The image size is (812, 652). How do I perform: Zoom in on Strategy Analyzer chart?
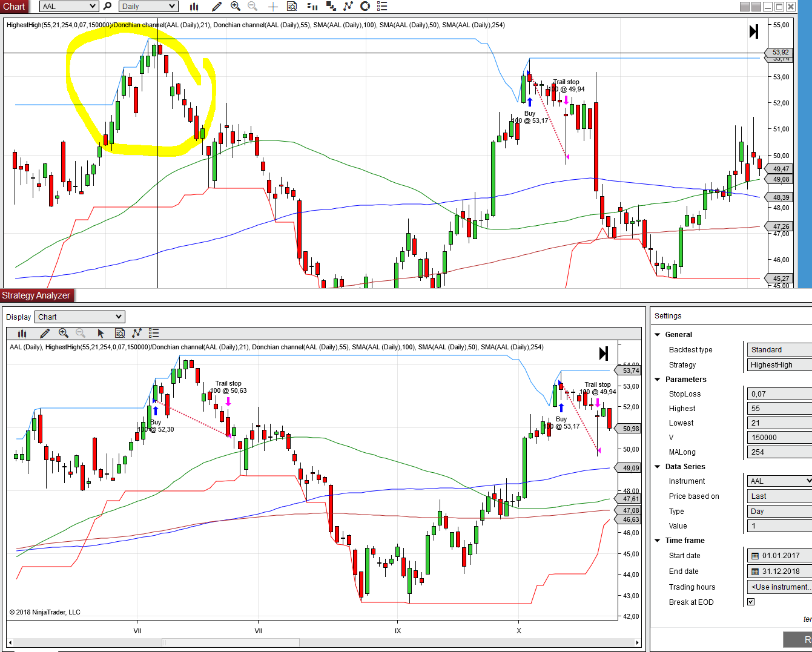point(64,333)
